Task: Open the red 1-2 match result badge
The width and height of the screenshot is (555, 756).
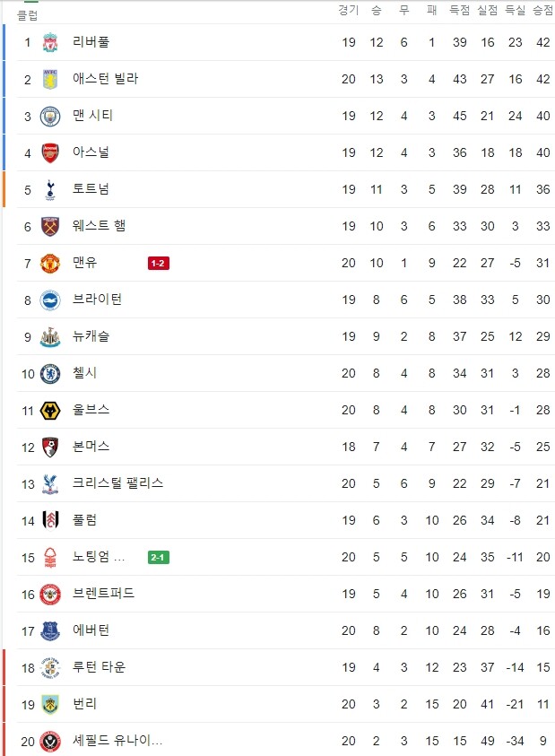Action: point(158,264)
